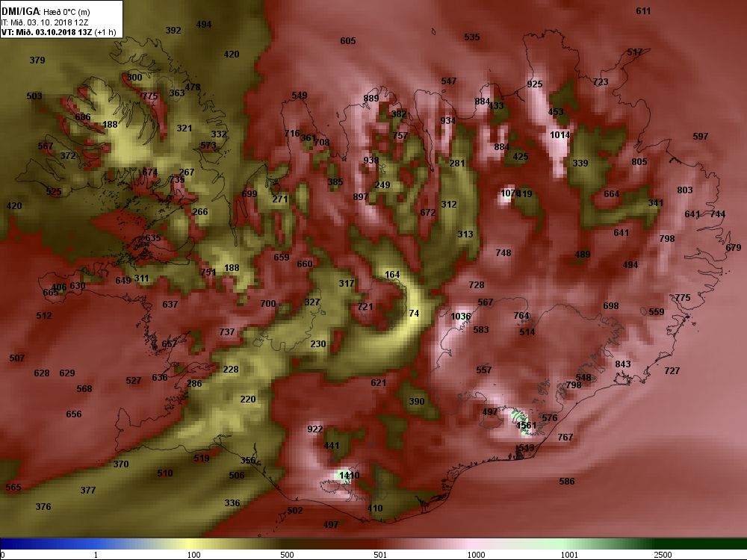The width and height of the screenshot is (747, 560).
Task: Click the 'IT: Mið. 03. 10. 2018 12Z' line
Action: pos(45,22)
